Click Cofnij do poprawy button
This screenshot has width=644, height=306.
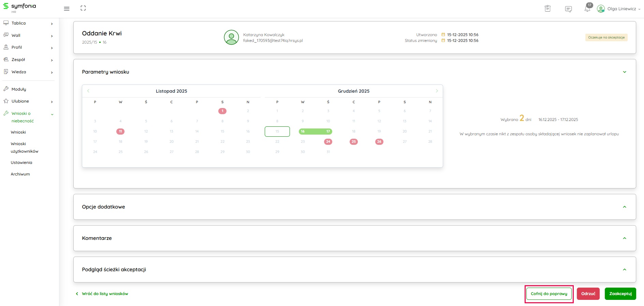pos(549,294)
